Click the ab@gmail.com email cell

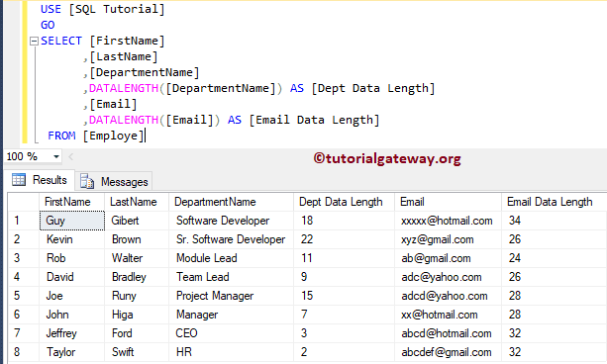[448, 258]
